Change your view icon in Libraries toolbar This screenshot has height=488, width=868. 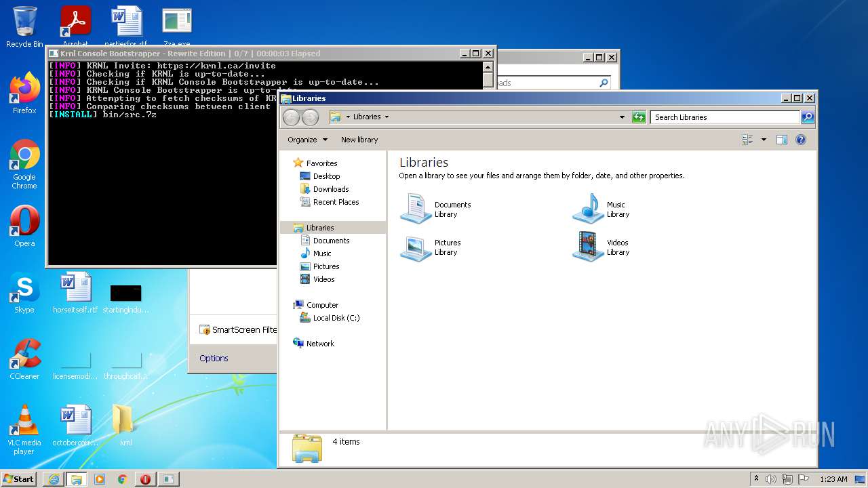[748, 140]
